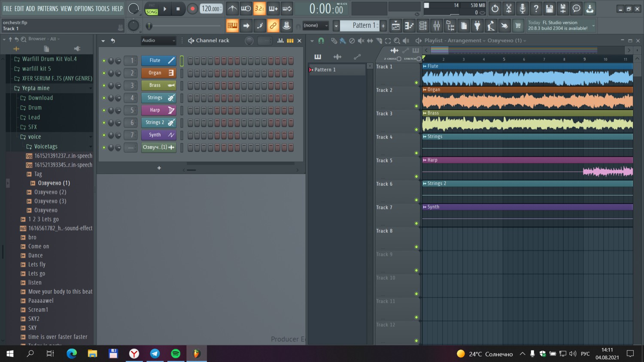The image size is (644, 362).
Task: Mute the Flute channel green LED
Action: (104, 61)
